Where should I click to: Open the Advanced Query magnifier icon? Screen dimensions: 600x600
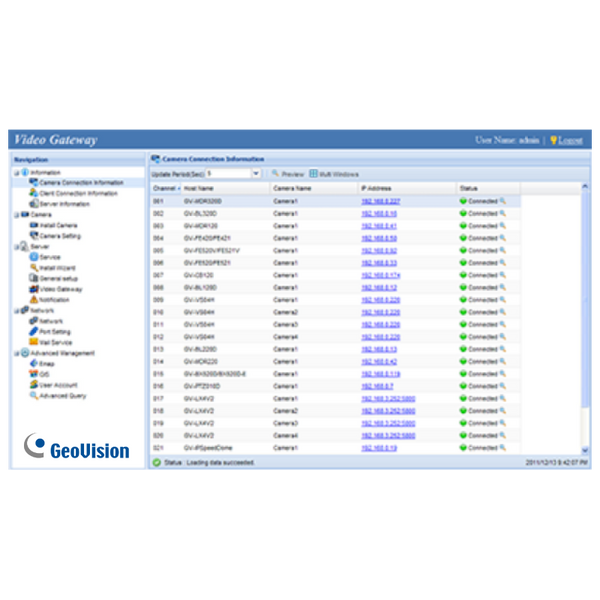(34, 395)
